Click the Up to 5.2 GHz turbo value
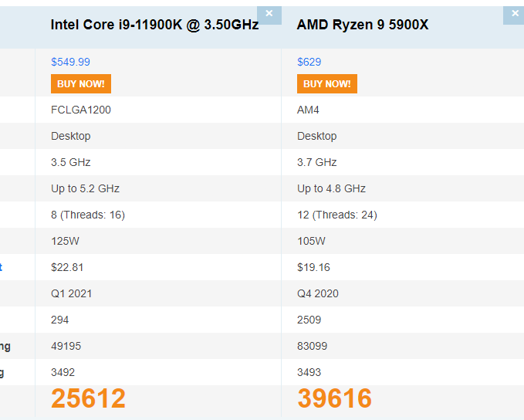The width and height of the screenshot is (524, 420). tap(85, 188)
